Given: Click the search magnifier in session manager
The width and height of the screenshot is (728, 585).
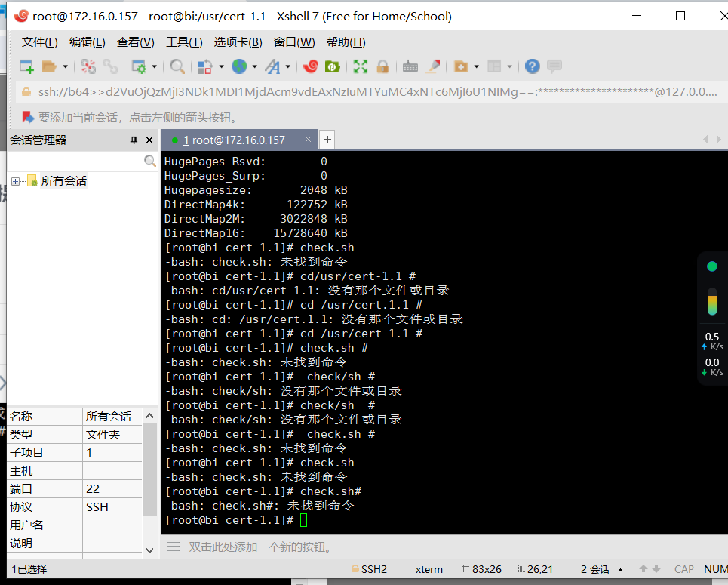Looking at the screenshot, I should tap(149, 161).
